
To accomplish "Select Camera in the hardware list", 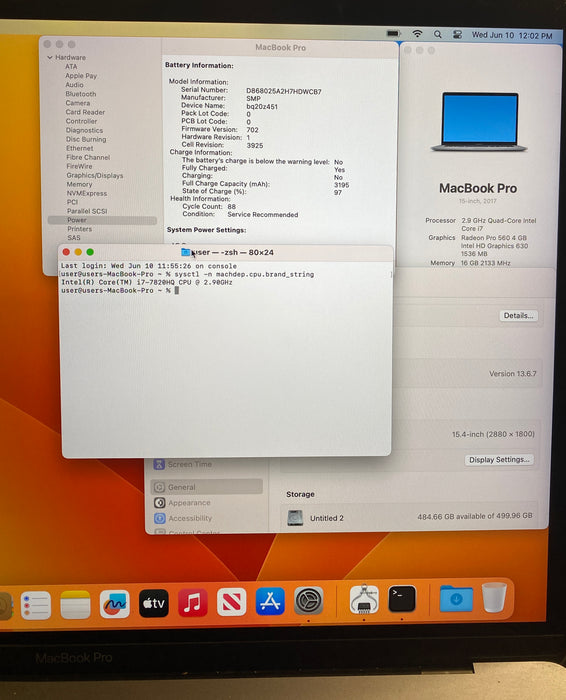I will [78, 103].
